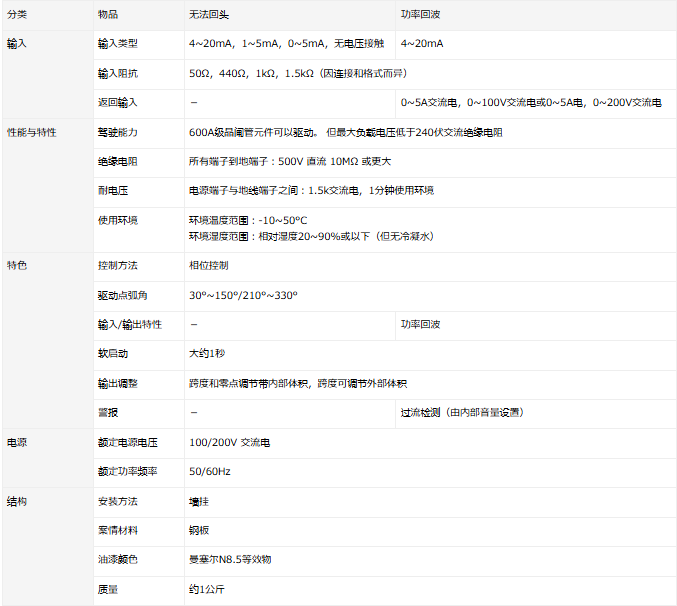Select the 钢板 material value
The width and height of the screenshot is (677, 606).
[x=199, y=530]
